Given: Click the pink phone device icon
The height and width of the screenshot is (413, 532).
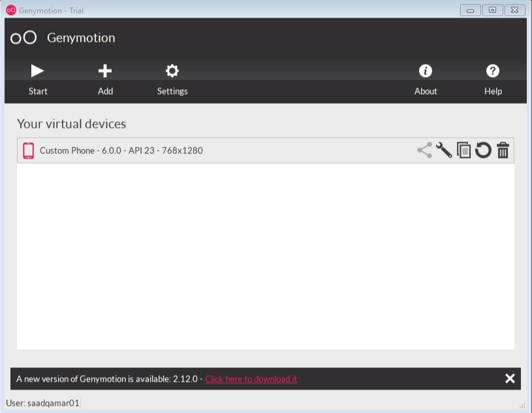Looking at the screenshot, I should [x=29, y=151].
